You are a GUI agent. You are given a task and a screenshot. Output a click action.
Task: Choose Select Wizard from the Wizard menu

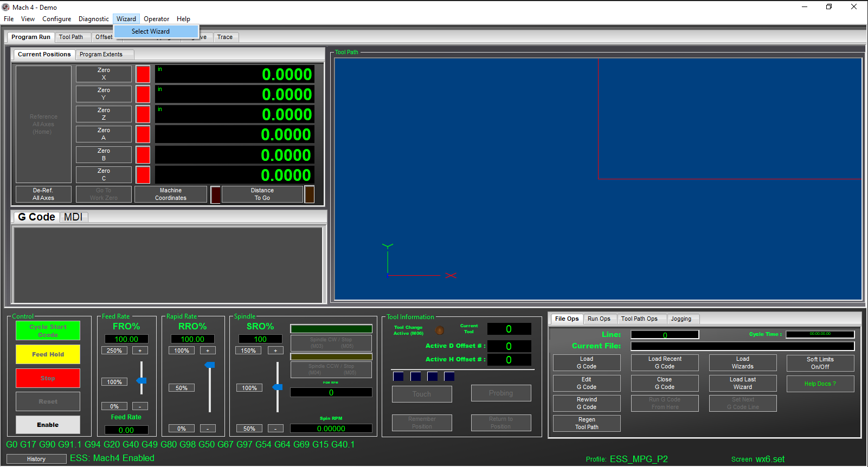156,31
